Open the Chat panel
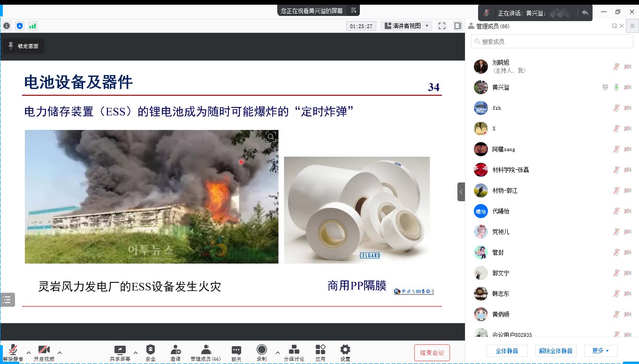 pyautogui.click(x=236, y=353)
